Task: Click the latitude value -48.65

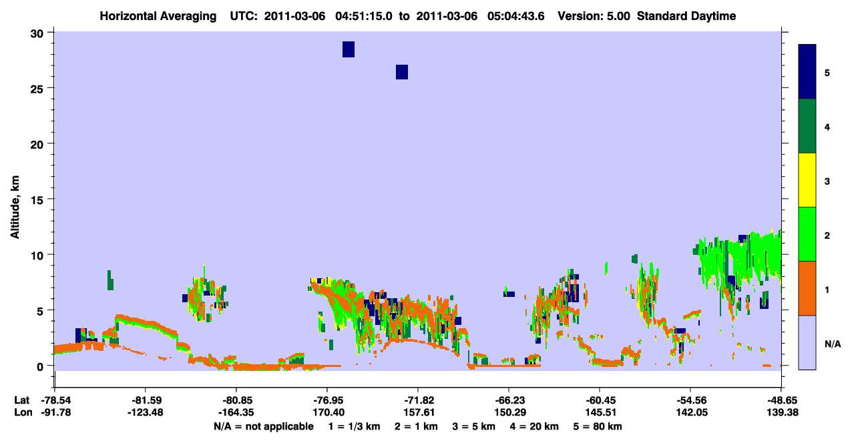Action: [x=781, y=400]
